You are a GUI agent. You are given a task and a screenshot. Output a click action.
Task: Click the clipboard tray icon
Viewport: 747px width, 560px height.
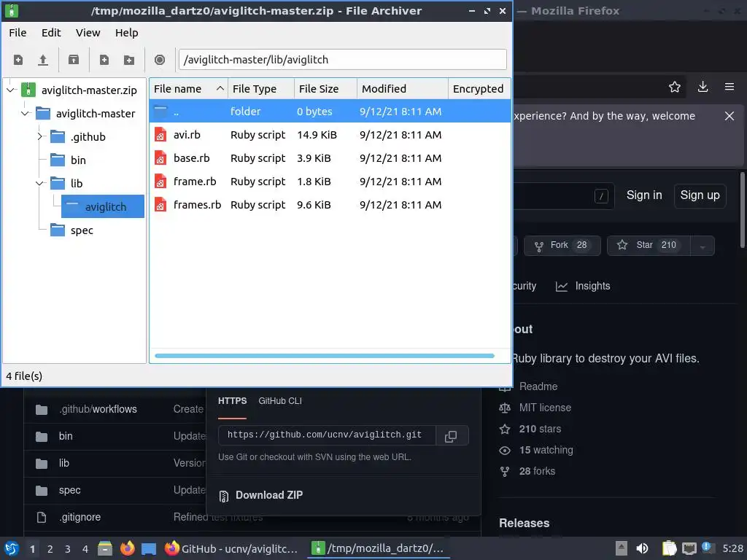pyautogui.click(x=670, y=548)
